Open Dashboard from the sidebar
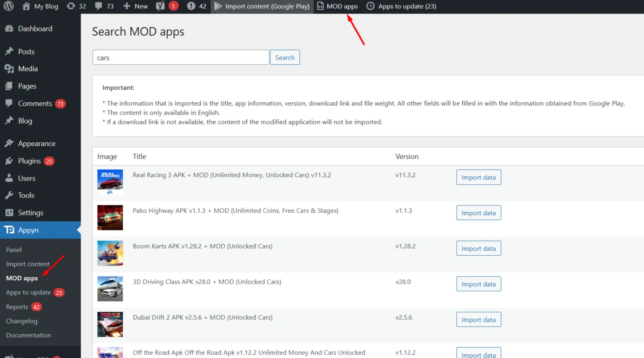This screenshot has height=358, width=644. (35, 29)
